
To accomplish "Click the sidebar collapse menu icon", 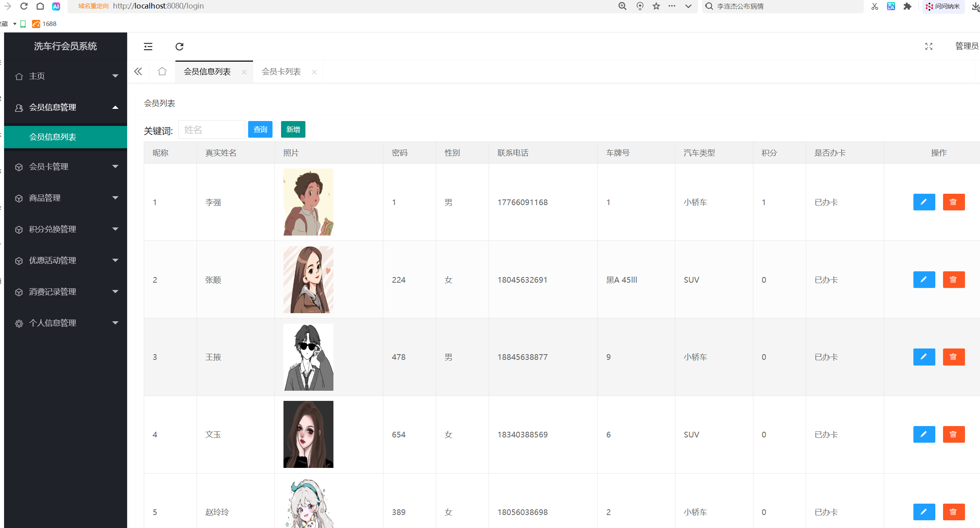I will 148,46.
